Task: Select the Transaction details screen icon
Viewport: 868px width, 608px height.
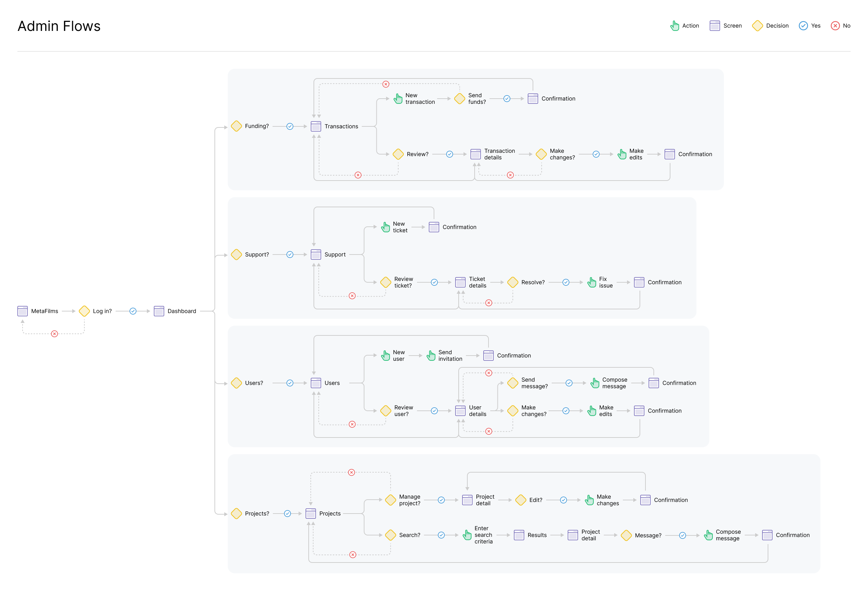Action: [x=476, y=154]
